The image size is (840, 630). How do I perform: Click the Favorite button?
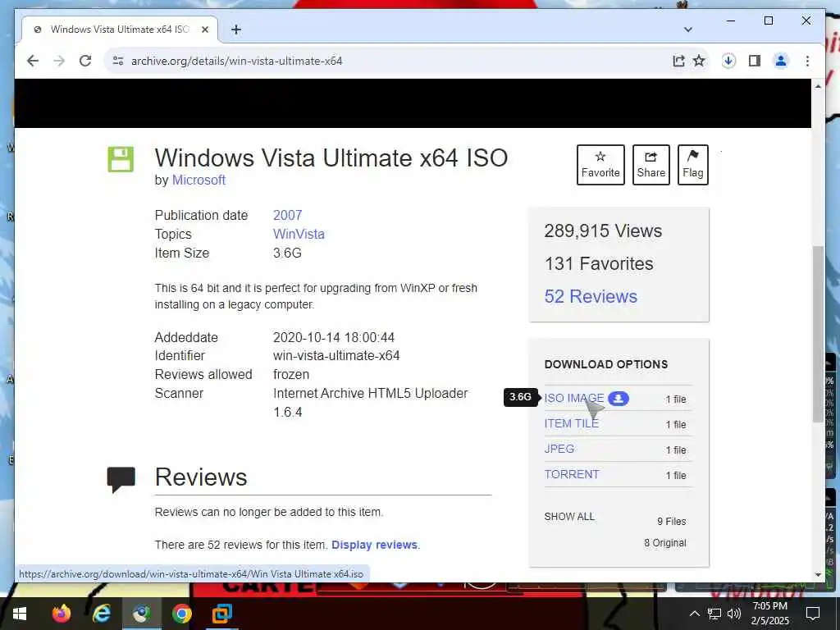coord(600,164)
